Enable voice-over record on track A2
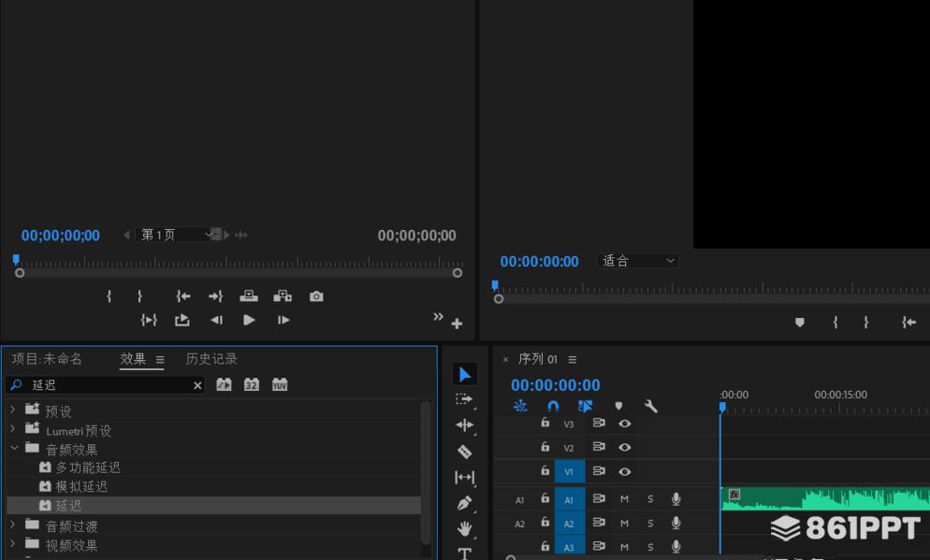 [676, 523]
